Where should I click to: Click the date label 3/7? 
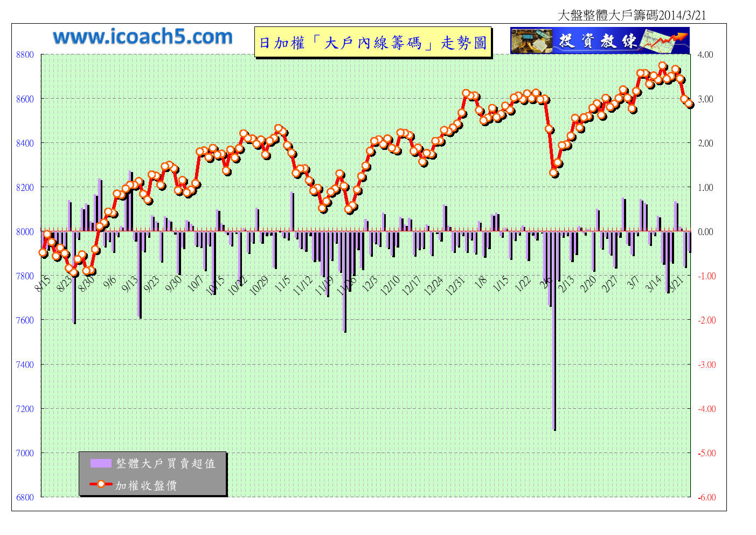(x=634, y=282)
